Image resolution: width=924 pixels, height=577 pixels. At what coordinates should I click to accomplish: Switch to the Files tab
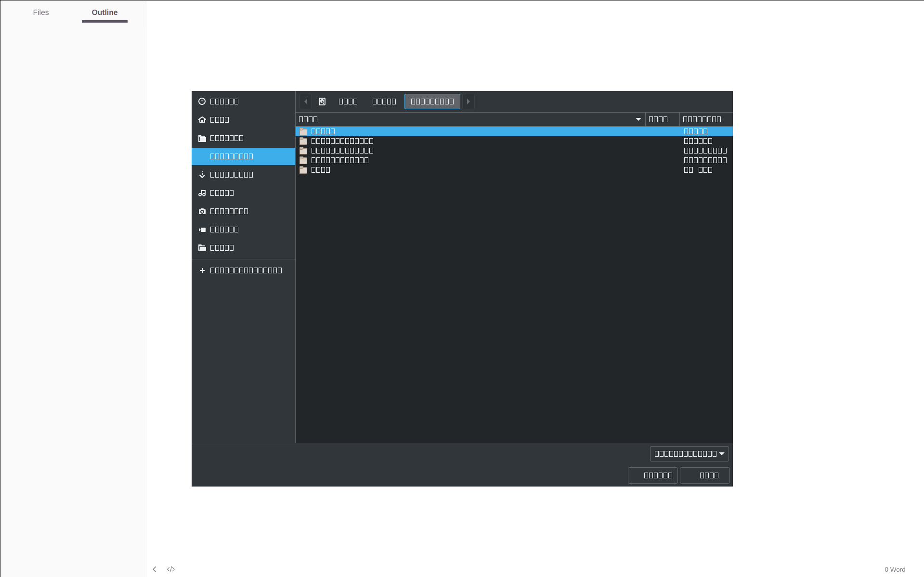[x=40, y=12]
